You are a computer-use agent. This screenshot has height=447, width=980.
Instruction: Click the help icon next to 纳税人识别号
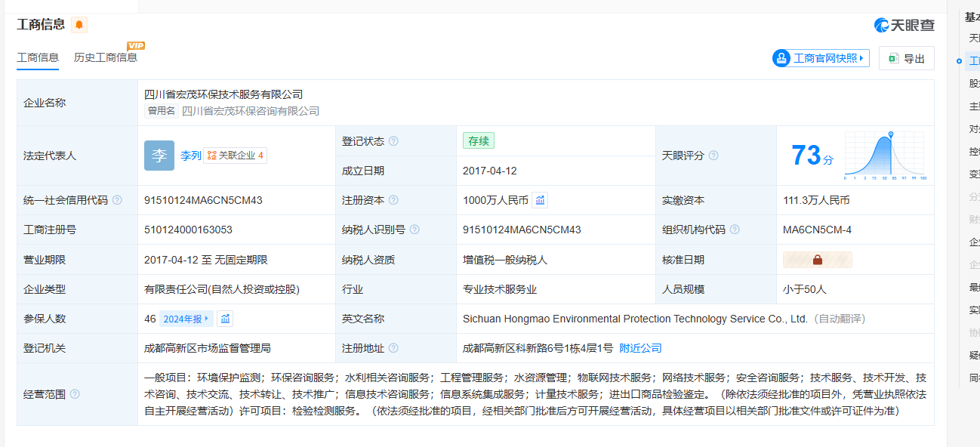(x=414, y=230)
